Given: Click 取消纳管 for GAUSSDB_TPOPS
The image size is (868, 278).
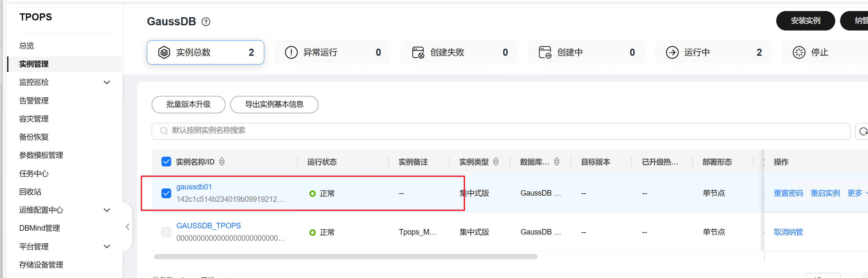Looking at the screenshot, I should tap(788, 232).
